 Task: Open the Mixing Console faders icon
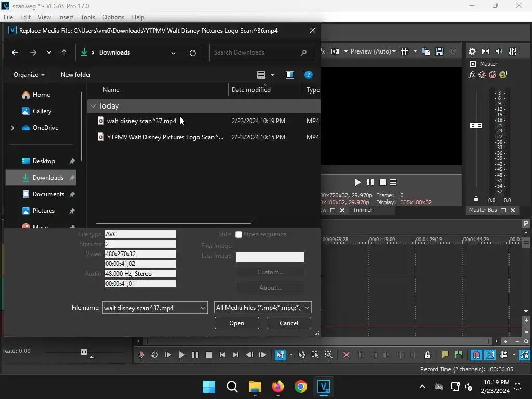(x=513, y=51)
